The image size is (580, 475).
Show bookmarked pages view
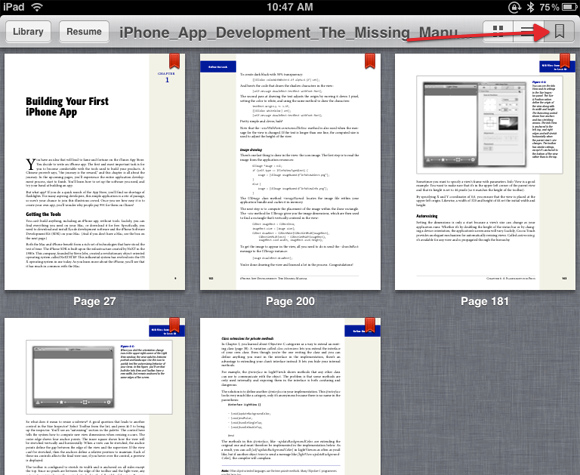[x=559, y=31]
